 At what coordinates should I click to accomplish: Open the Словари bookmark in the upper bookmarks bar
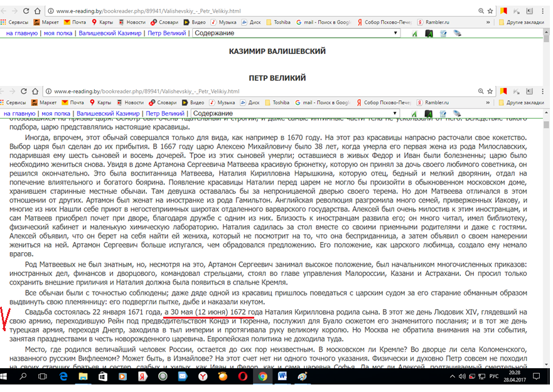(164, 22)
